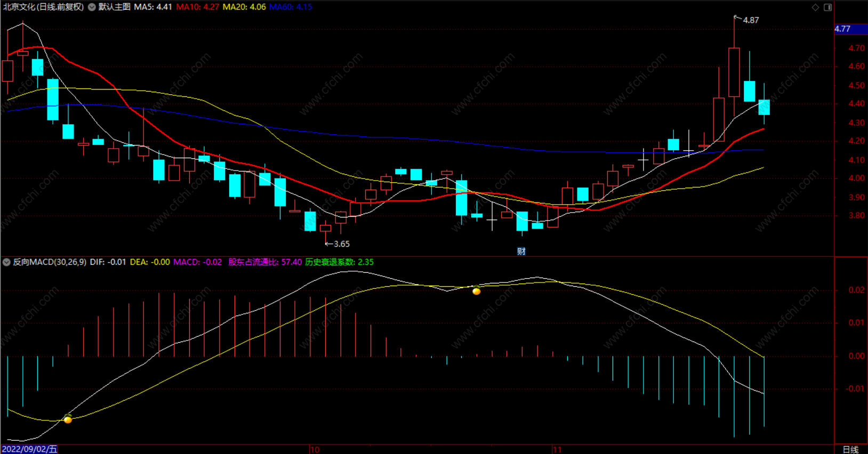This screenshot has height=454, width=868.
Task: Click the 4.00 price axis label
Action: [857, 179]
